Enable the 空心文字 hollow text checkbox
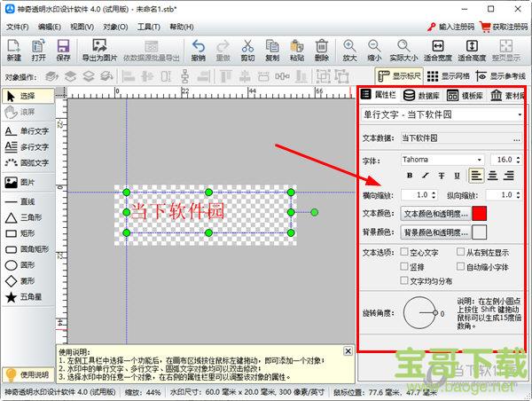The height and width of the screenshot is (401, 532). (405, 253)
